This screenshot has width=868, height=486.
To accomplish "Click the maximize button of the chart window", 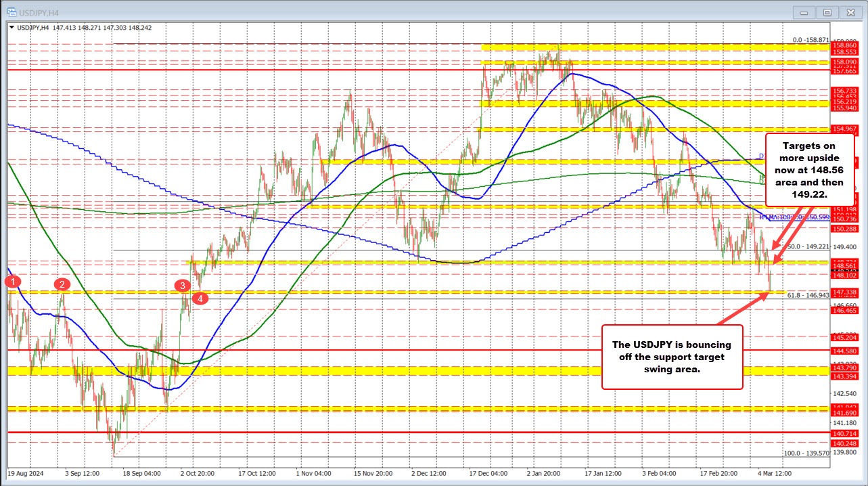I will coord(827,12).
